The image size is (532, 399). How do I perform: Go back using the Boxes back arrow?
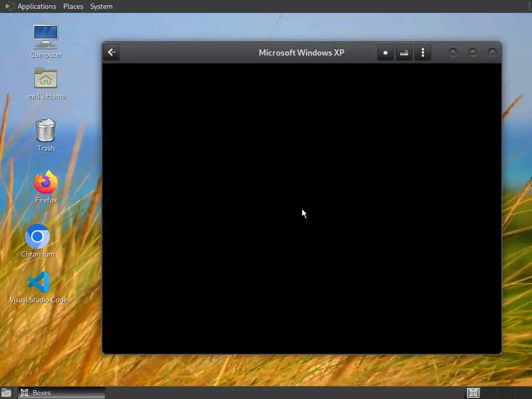coord(112,52)
